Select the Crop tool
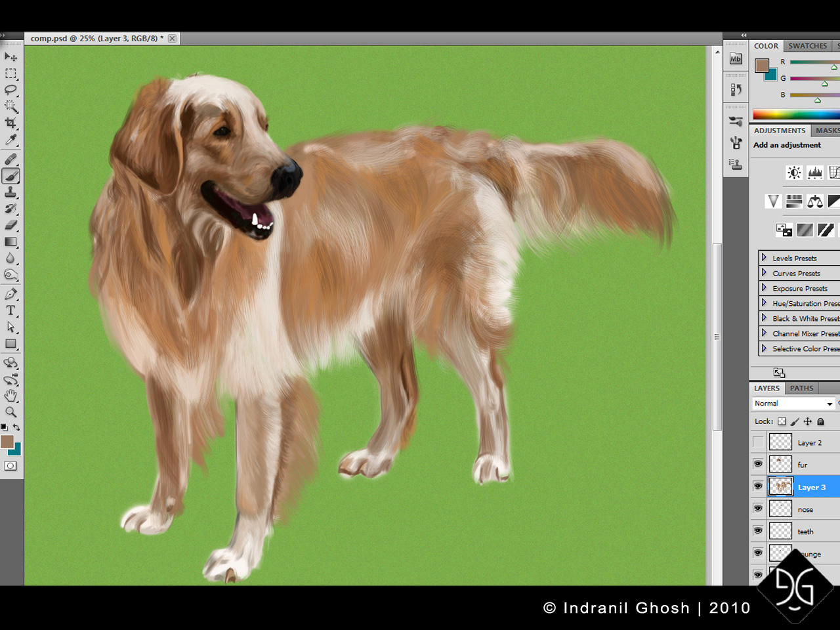This screenshot has width=840, height=630. tap(10, 123)
